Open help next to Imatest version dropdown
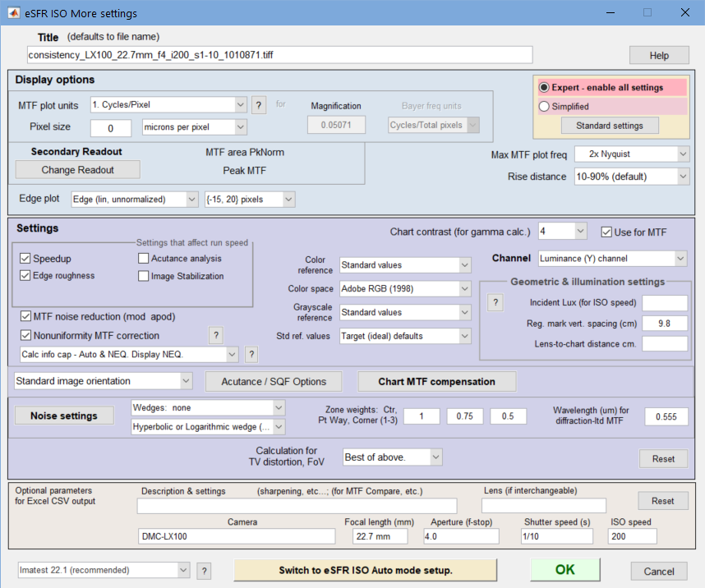Viewport: 705px width, 588px height. pos(204,571)
